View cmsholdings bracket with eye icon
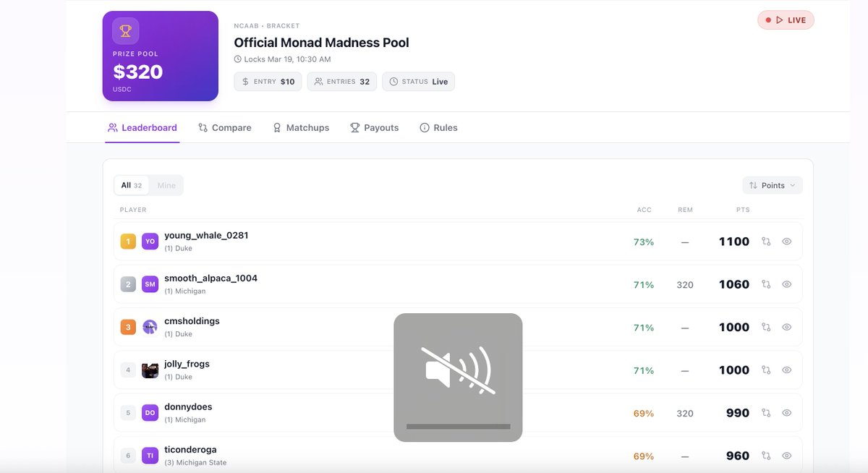The width and height of the screenshot is (868, 473). (x=787, y=327)
